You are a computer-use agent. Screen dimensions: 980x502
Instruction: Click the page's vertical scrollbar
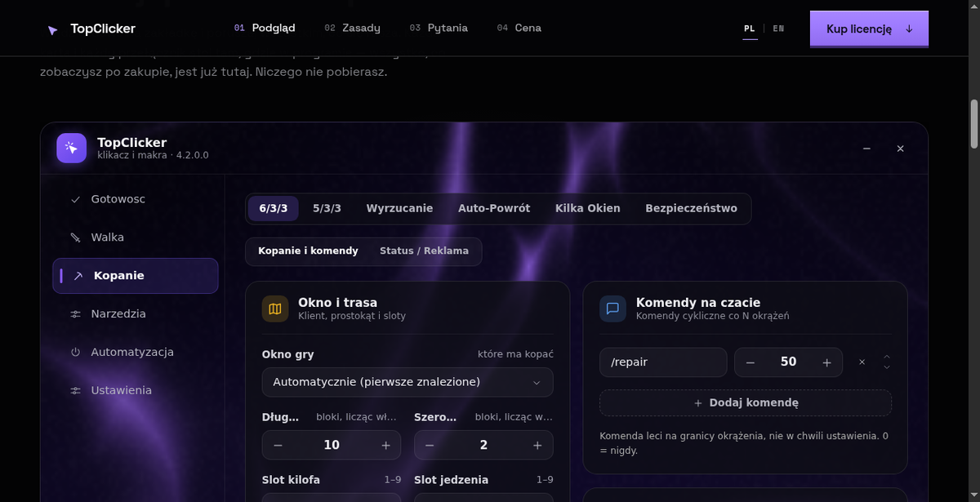[x=973, y=124]
